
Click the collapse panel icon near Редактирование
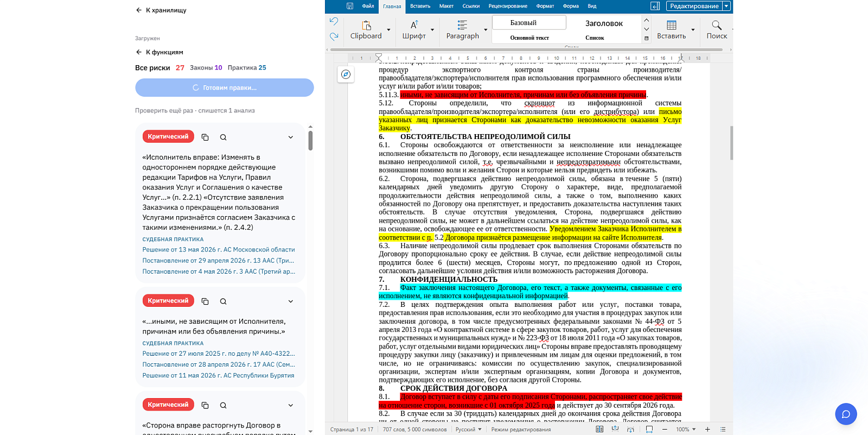point(655,6)
